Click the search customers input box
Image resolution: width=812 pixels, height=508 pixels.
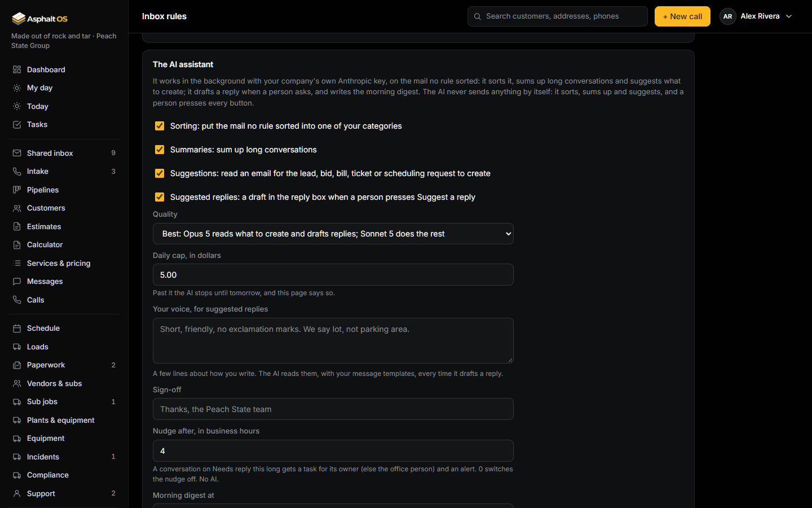pyautogui.click(x=558, y=16)
